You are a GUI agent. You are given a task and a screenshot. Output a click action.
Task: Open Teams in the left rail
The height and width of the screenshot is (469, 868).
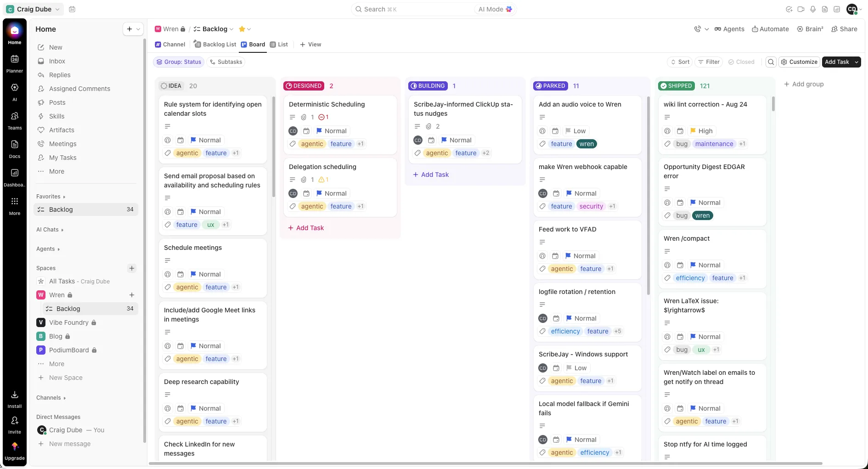point(15,120)
